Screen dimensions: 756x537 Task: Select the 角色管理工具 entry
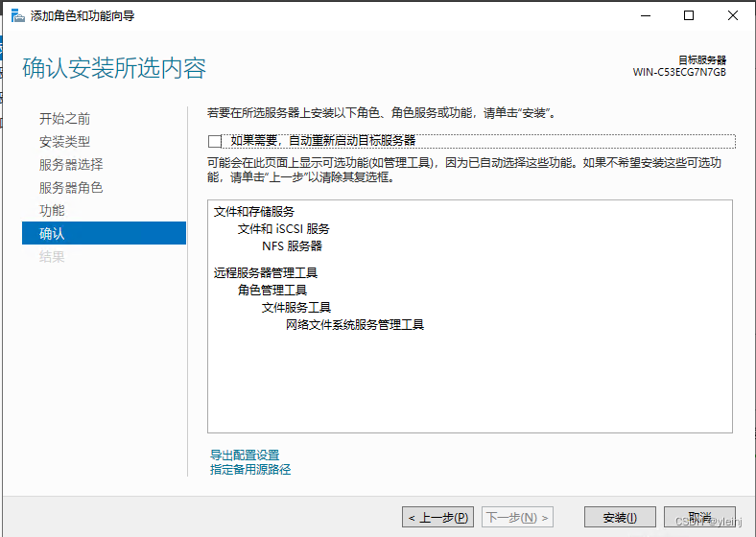272,291
